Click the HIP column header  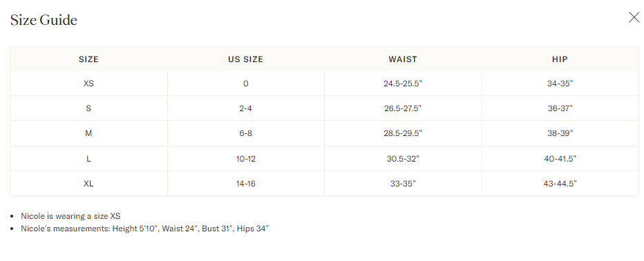(x=560, y=59)
